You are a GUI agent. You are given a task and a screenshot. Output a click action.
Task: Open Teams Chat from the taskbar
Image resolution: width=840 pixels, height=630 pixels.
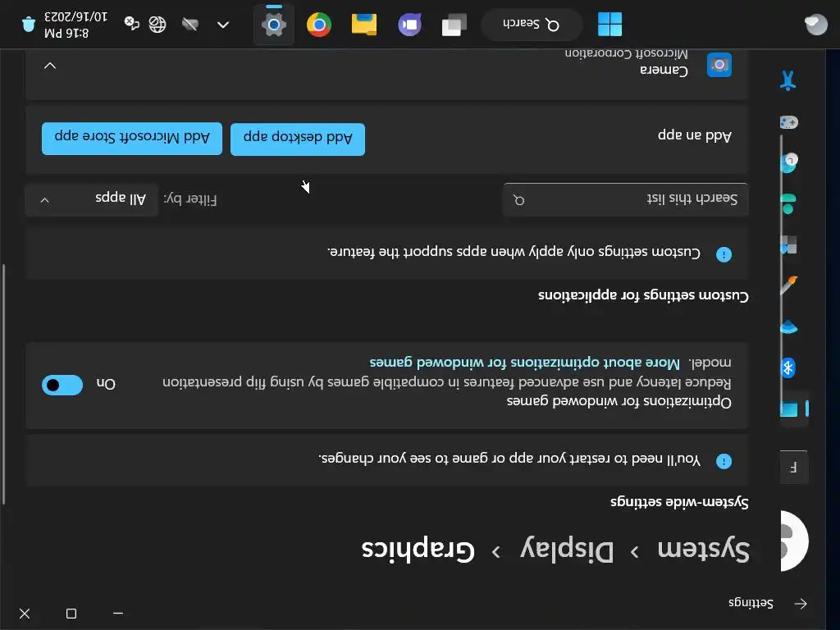point(410,25)
